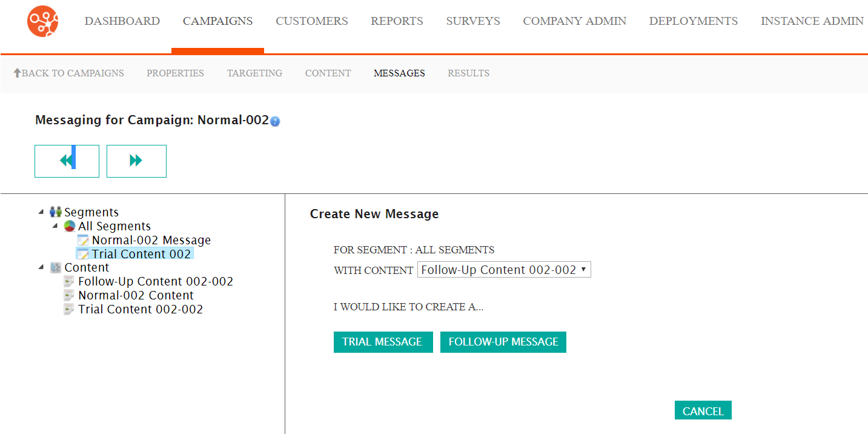This screenshot has width=868, height=434.
Task: Click the orange company logo icon
Action: [x=42, y=21]
